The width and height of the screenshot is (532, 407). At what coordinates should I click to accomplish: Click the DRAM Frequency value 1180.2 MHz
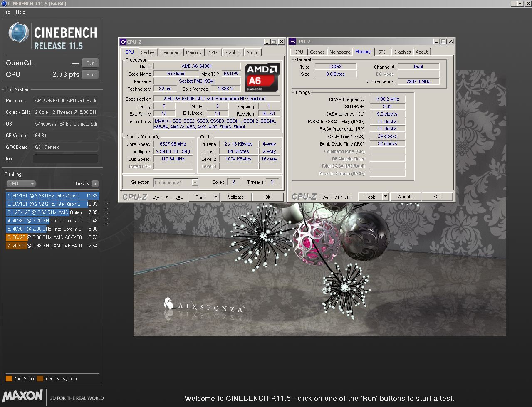tap(387, 99)
